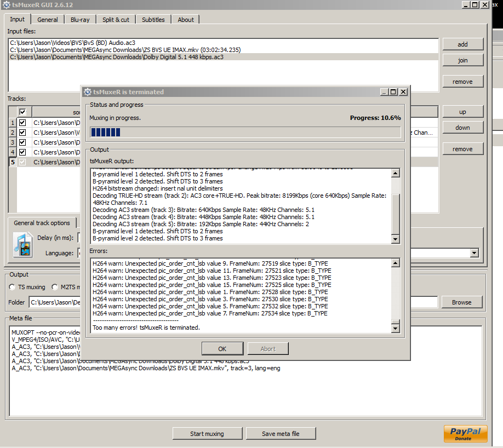503x448 pixels.
Task: Click the 'Decoding AC3 stream (track 5)' line
Action: coord(201,224)
